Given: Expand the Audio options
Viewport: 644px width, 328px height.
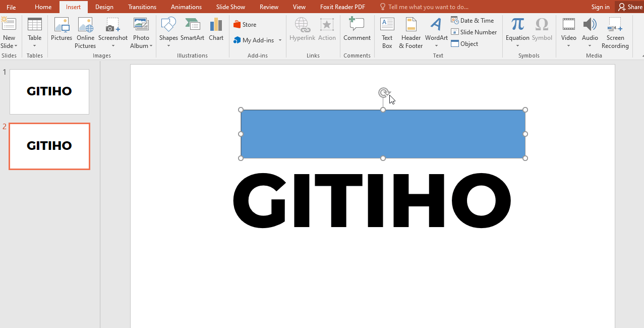Looking at the screenshot, I should pyautogui.click(x=590, y=45).
